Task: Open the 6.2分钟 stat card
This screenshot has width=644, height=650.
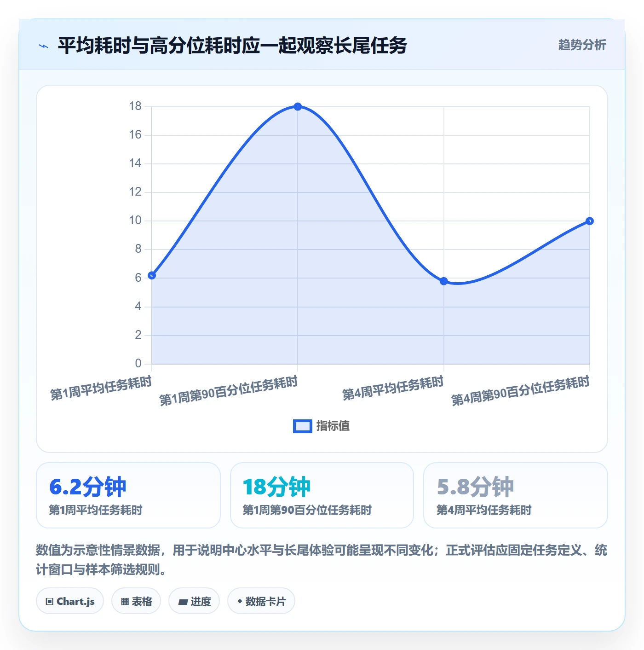Action: (x=128, y=495)
